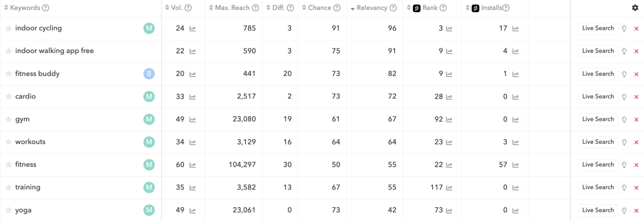Image resolution: width=644 pixels, height=222 pixels.
Task: Sort by the Diff. column header
Action: 278,8
